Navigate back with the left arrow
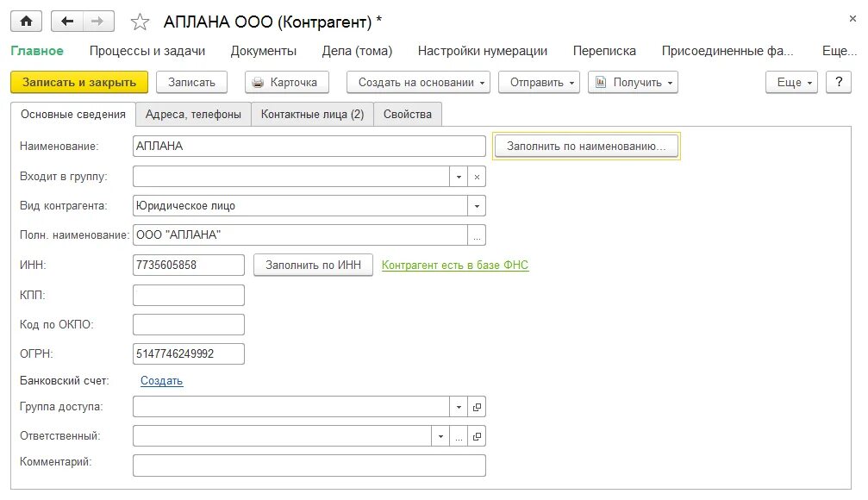Image resolution: width=868 pixels, height=500 pixels. click(67, 22)
